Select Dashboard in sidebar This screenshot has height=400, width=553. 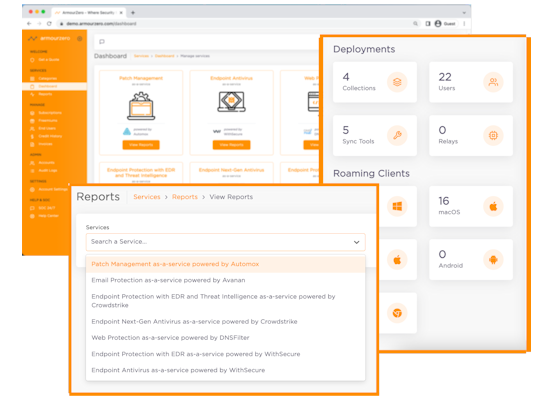click(x=54, y=86)
